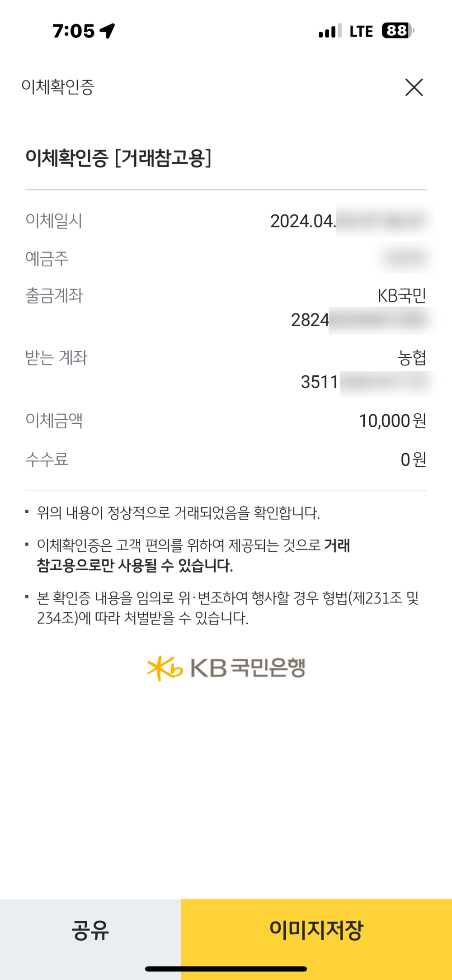This screenshot has width=452, height=980.
Task: Tap the 0원 fee value
Action: coord(413,459)
